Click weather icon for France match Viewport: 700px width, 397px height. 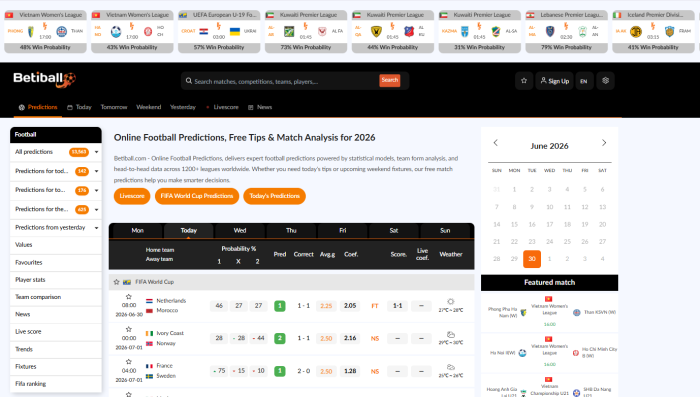pyautogui.click(x=450, y=367)
